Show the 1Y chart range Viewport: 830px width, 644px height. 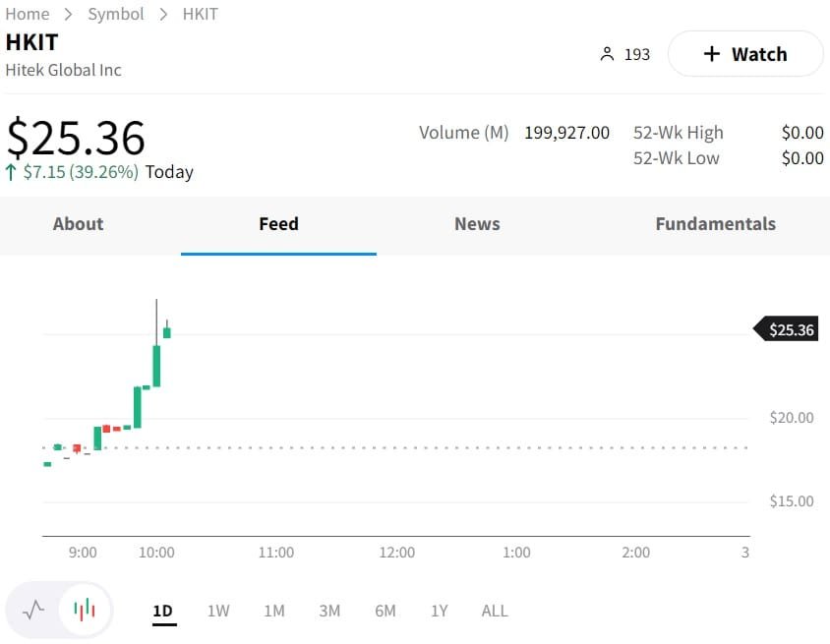(439, 611)
